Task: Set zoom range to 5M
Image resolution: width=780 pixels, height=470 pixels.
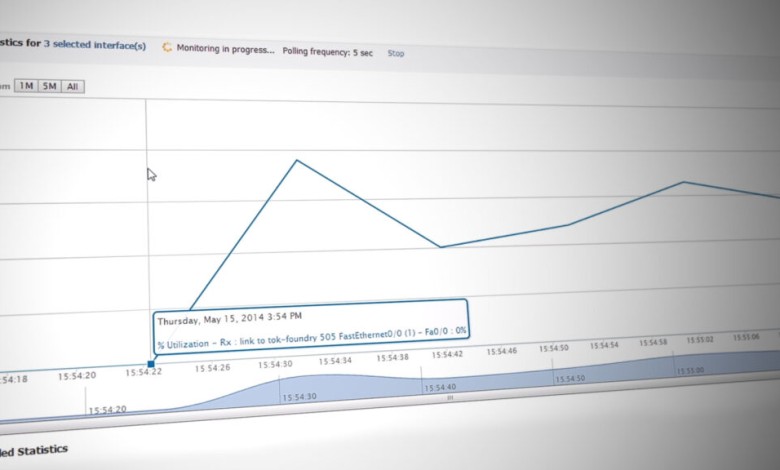Action: [49, 86]
